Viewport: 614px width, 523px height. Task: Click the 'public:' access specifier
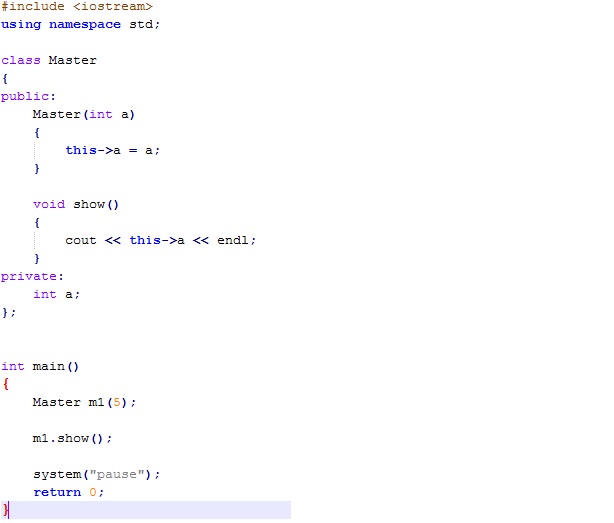tap(28, 96)
